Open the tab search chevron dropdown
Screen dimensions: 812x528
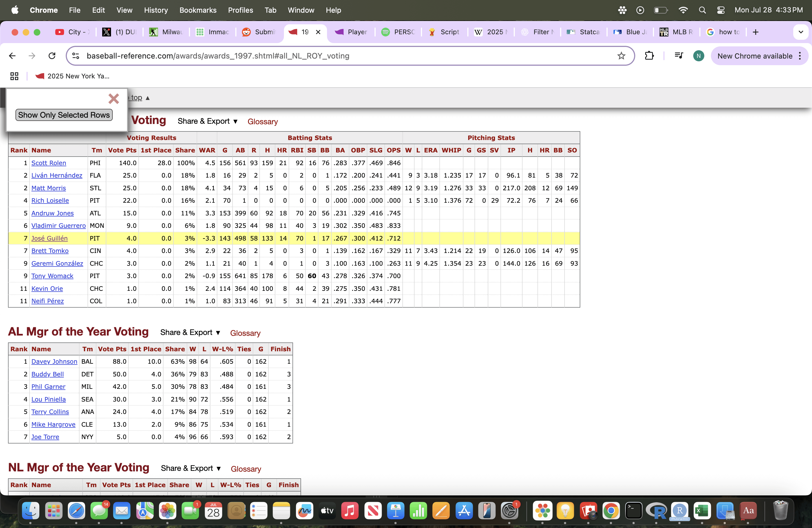point(800,32)
